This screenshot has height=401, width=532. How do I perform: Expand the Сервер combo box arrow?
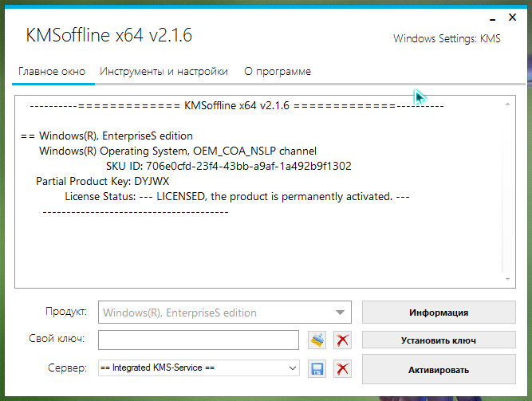[292, 368]
